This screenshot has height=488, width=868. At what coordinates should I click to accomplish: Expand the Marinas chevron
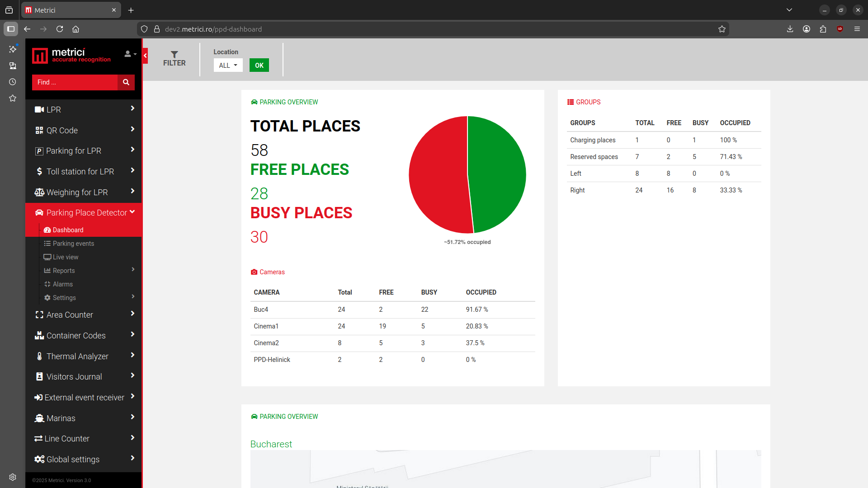132,417
